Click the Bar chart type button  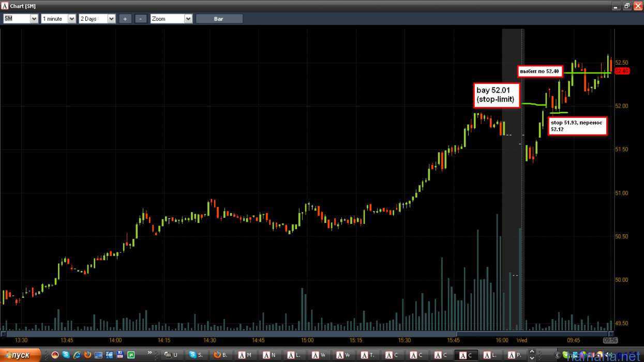point(219,19)
